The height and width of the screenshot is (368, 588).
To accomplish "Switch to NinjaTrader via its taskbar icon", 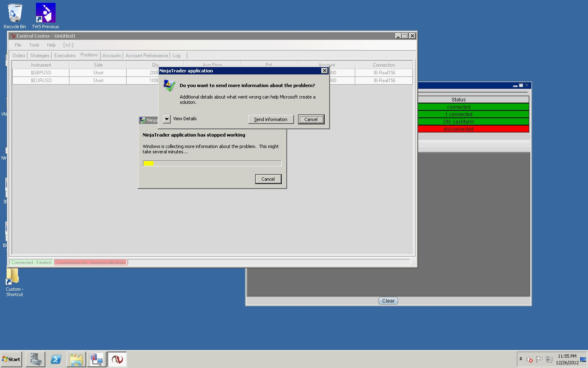I will (117, 359).
